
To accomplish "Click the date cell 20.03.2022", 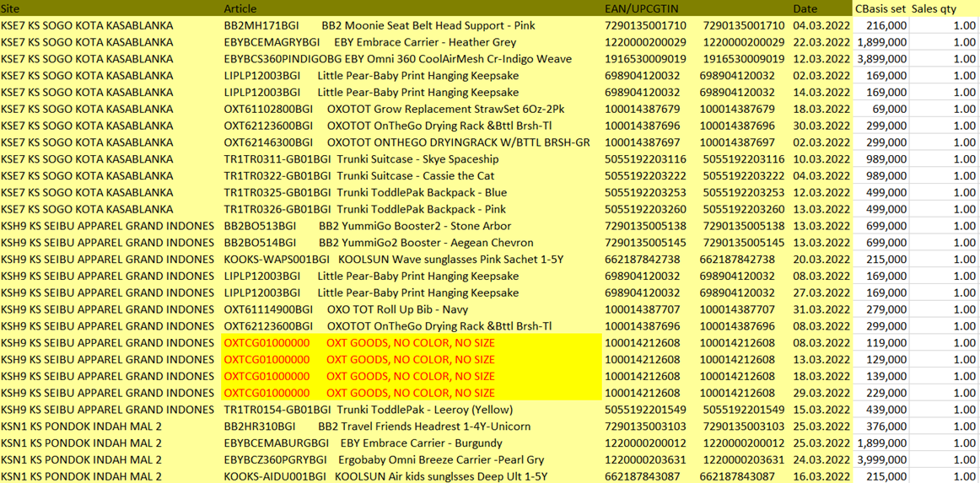I will point(821,260).
